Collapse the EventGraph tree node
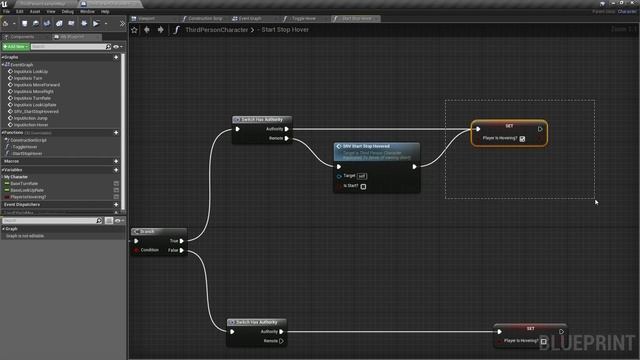Image resolution: width=640 pixels, height=360 pixels. pos(3,65)
